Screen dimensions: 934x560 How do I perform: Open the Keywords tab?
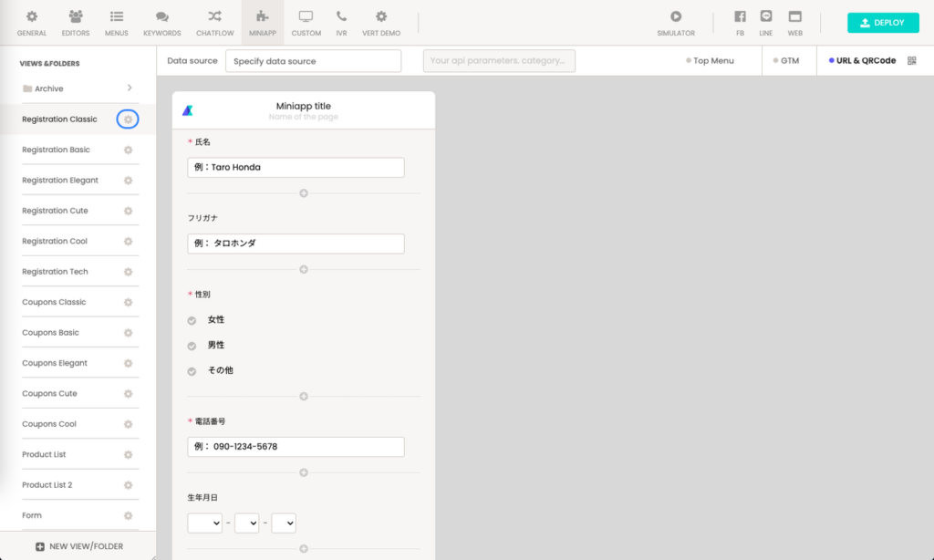162,23
